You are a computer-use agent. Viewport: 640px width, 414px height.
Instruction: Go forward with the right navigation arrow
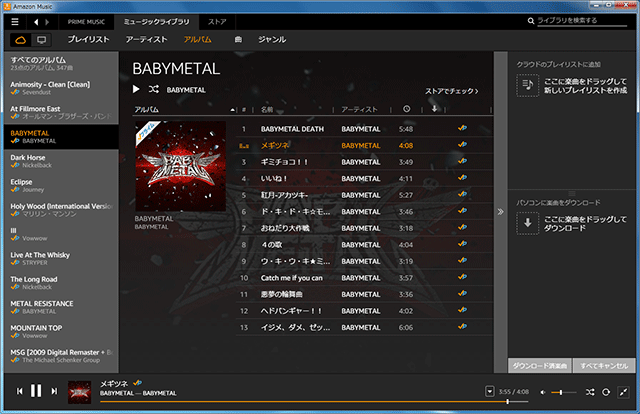(x=47, y=22)
